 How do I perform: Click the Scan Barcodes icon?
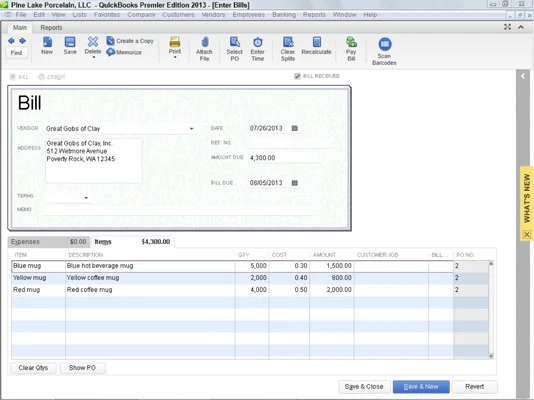pos(384,44)
